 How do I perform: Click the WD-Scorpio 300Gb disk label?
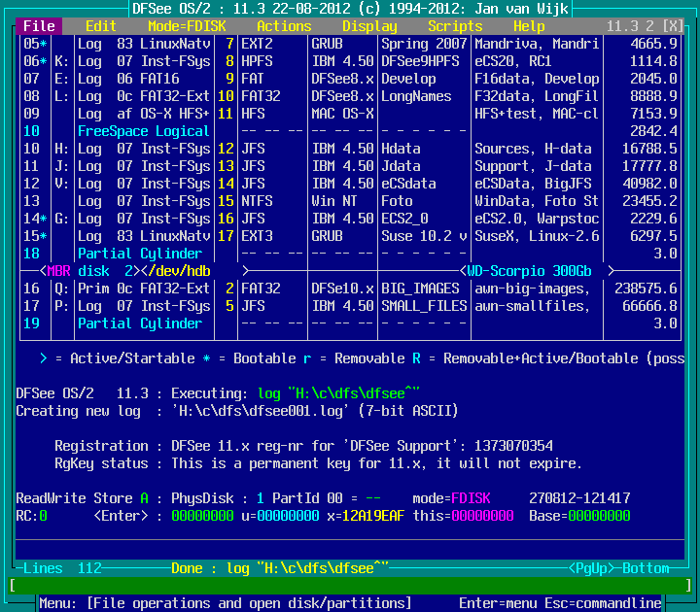pos(539,271)
